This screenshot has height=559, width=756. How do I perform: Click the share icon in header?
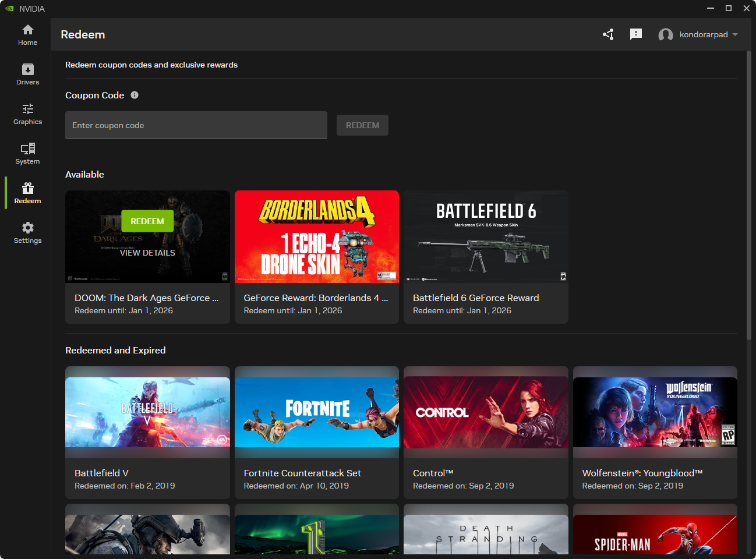coord(608,34)
